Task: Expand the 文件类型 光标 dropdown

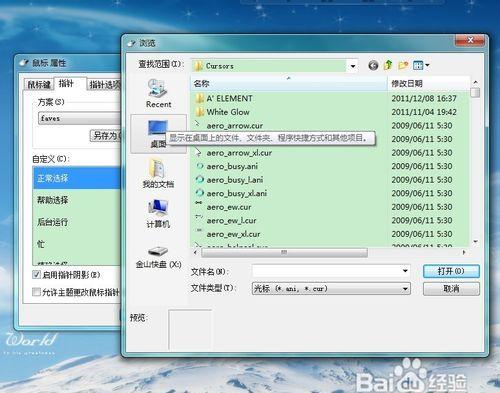Action: coord(405,289)
